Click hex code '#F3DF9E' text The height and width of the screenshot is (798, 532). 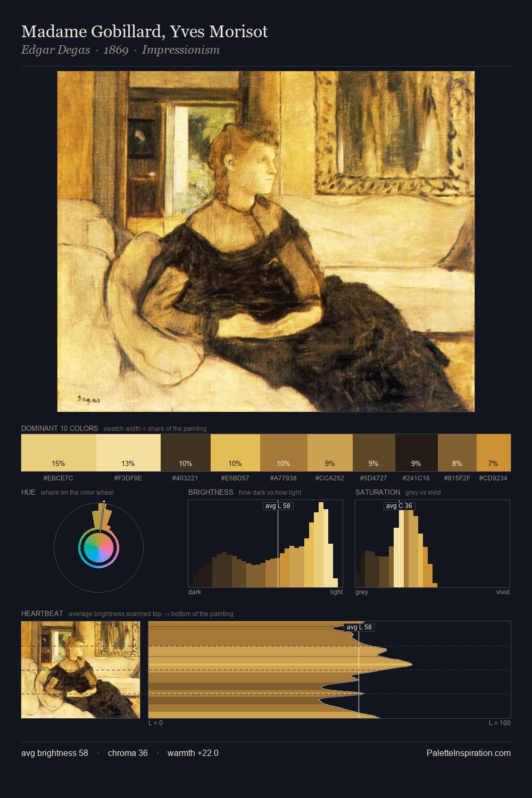point(128,478)
